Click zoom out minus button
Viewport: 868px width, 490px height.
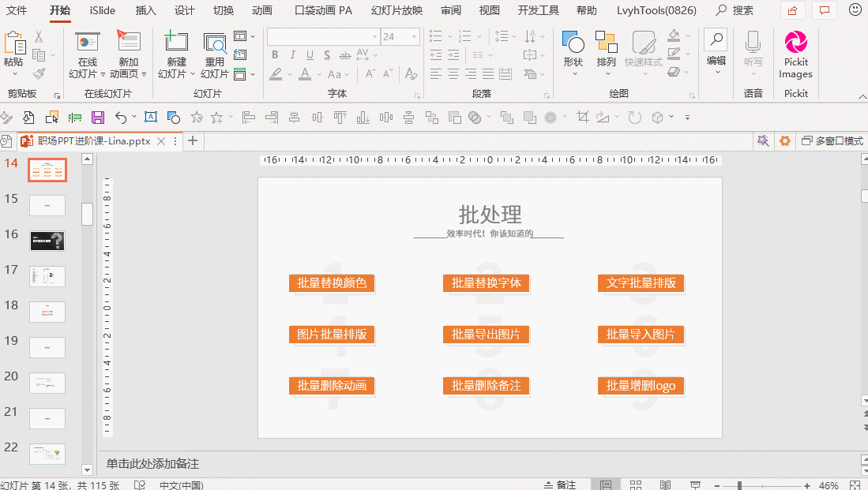717,485
